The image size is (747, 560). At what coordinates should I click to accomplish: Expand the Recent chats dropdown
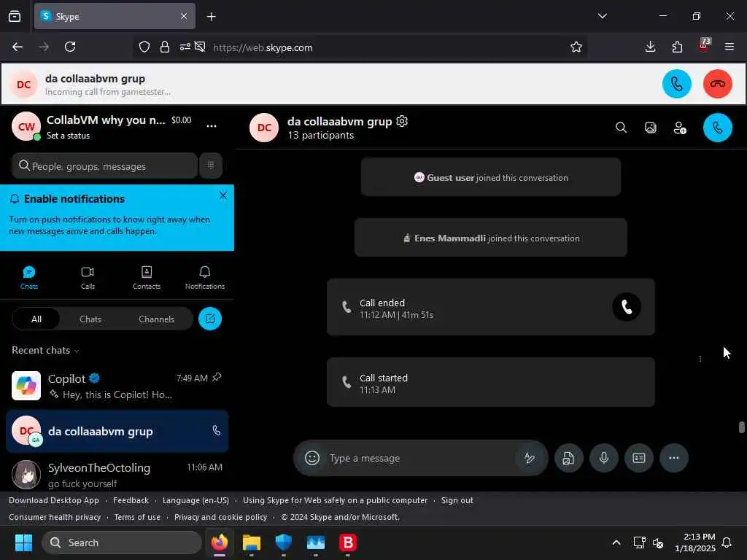pos(45,351)
